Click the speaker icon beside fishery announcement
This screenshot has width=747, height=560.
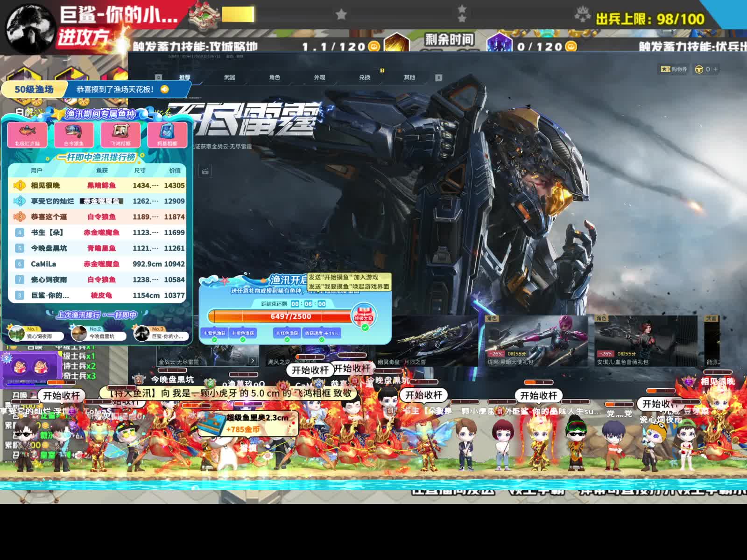164,89
